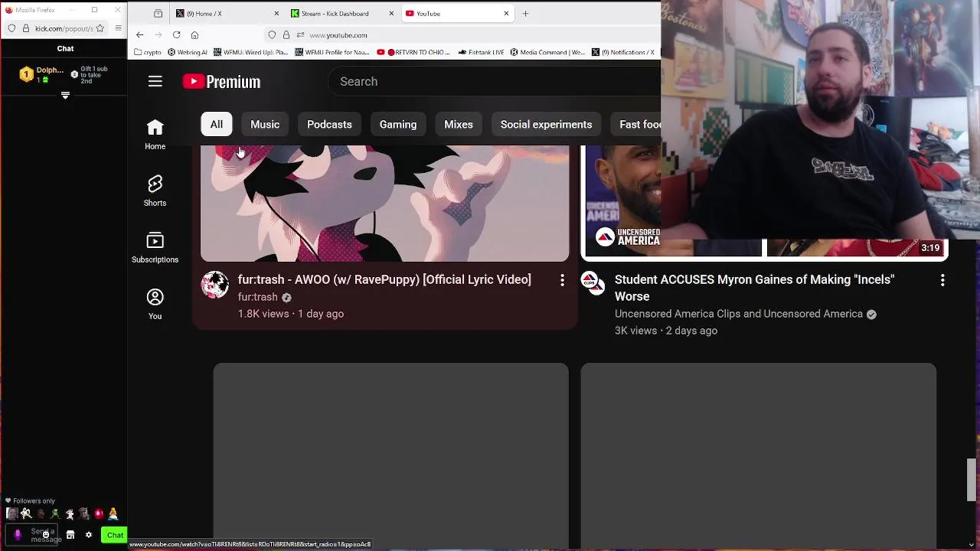The image size is (980, 551).
Task: Close the (9) Home / X tab
Action: pyautogui.click(x=276, y=13)
